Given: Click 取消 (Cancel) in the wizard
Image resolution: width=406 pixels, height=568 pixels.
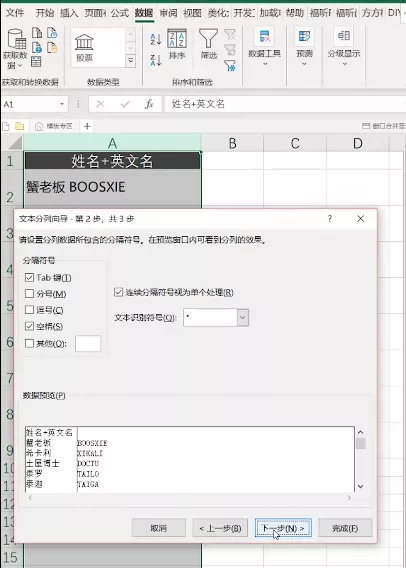Looking at the screenshot, I should point(159,528).
